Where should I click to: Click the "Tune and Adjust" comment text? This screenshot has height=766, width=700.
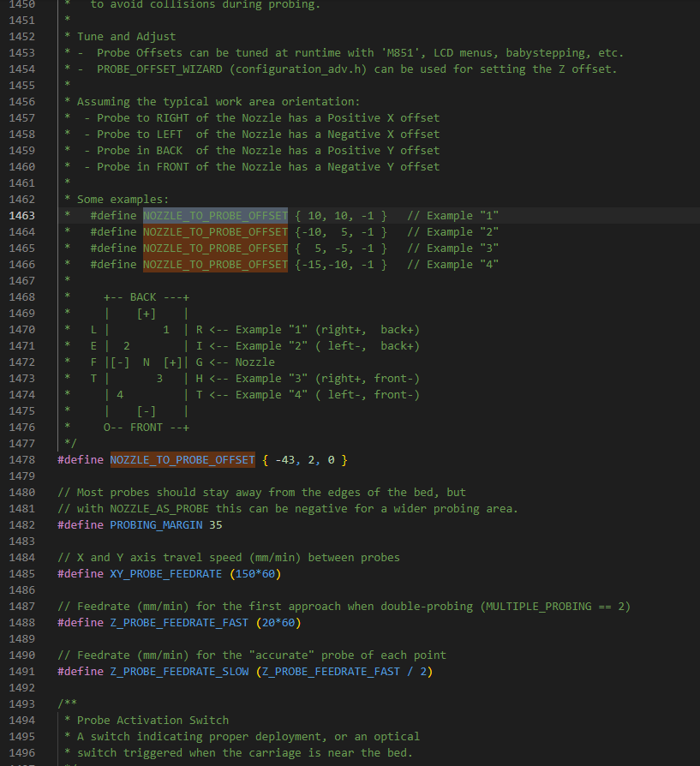127,37
